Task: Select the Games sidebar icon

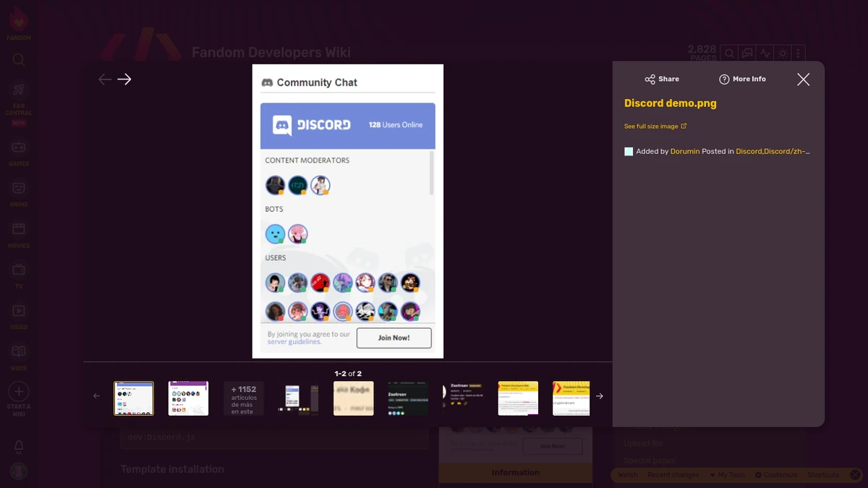Action: click(18, 148)
